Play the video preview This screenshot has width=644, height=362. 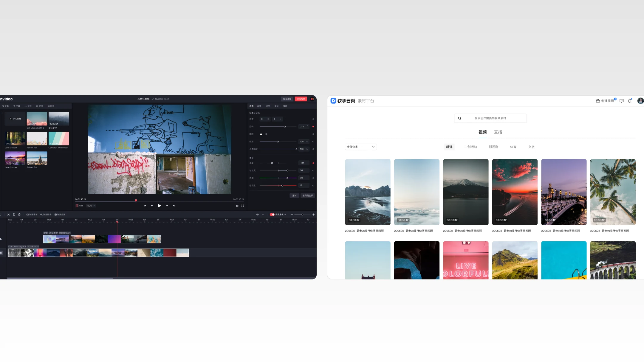click(160, 206)
